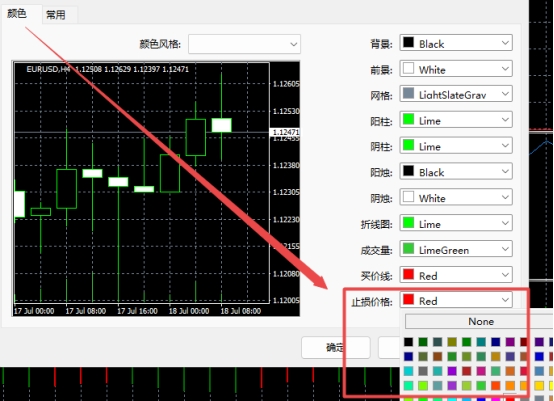
Task: Choose None in the color palette
Action: tap(481, 322)
